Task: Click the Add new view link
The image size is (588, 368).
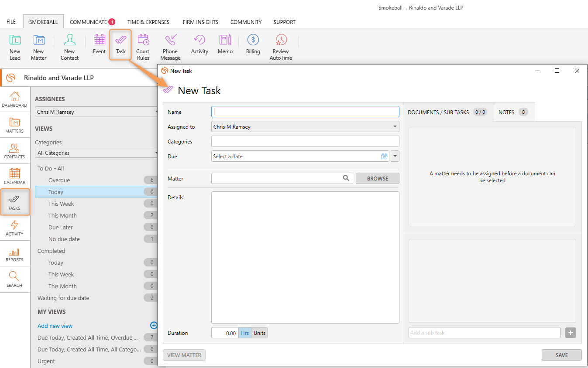Action: [55, 326]
